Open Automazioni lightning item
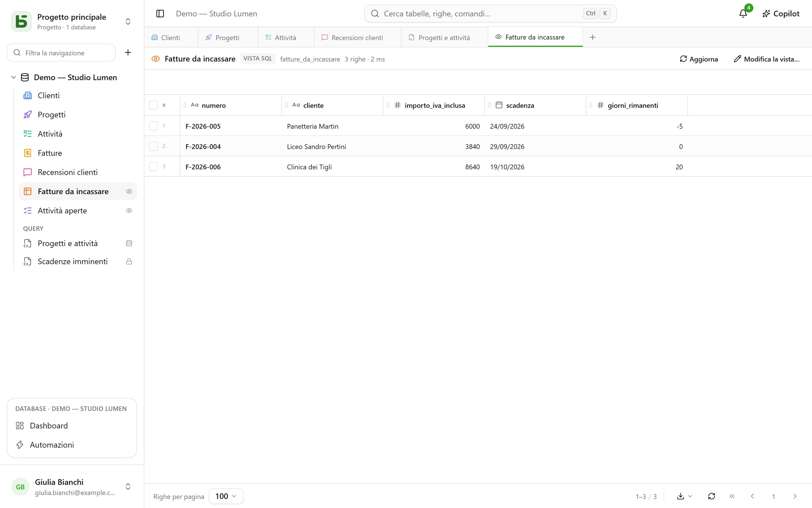This screenshot has height=508, width=812. [x=72, y=445]
